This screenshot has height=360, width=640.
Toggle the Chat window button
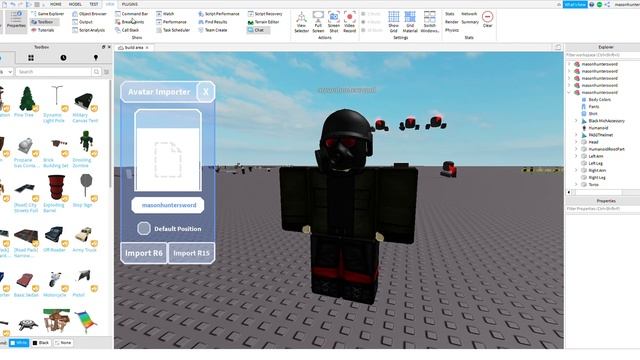tap(258, 30)
